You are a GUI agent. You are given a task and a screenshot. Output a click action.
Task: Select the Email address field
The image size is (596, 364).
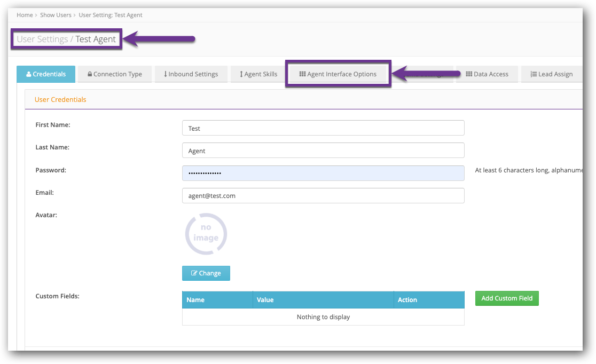click(323, 195)
